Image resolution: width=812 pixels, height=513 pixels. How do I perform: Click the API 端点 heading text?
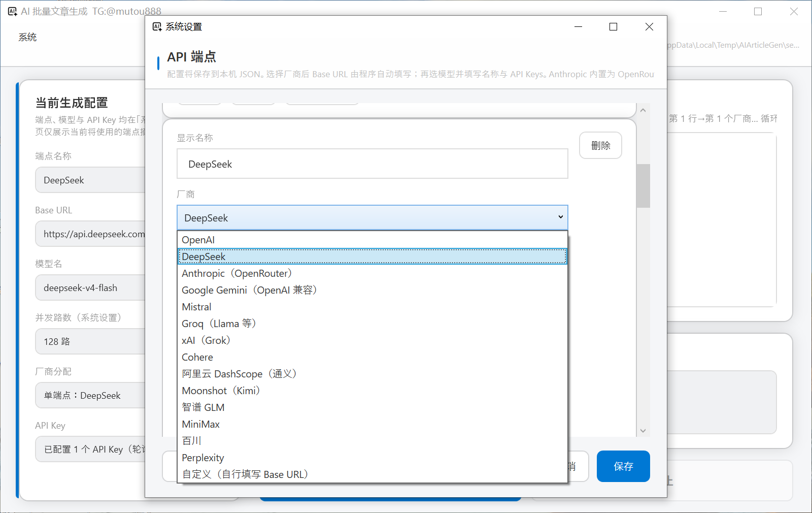pos(192,57)
